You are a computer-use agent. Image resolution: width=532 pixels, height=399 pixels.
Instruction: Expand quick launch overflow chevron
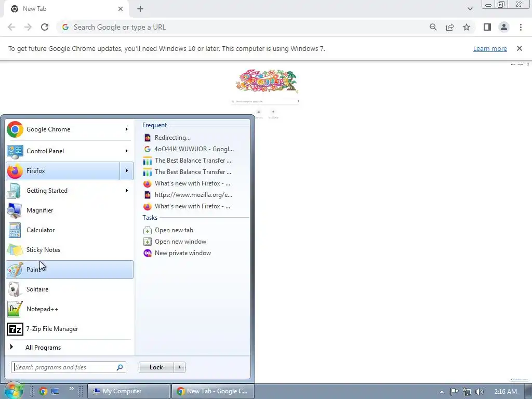[x=71, y=389]
